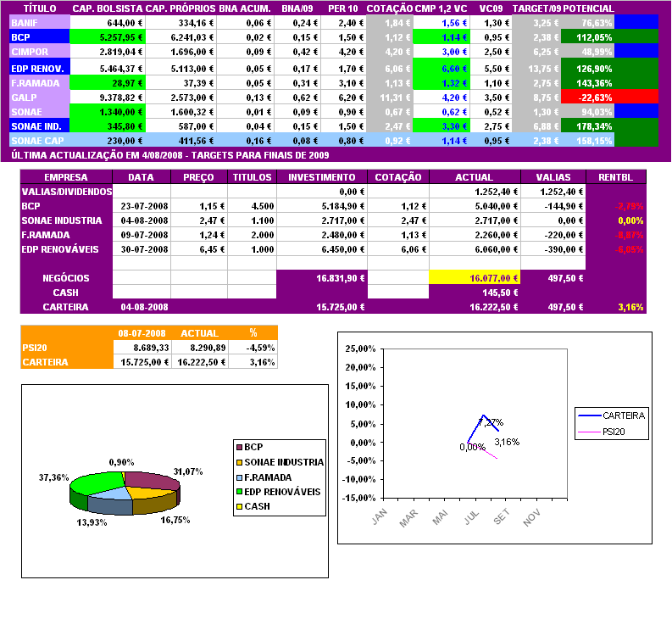Select the INVESTIMENTO column header
This screenshot has width=672, height=619.
(322, 177)
